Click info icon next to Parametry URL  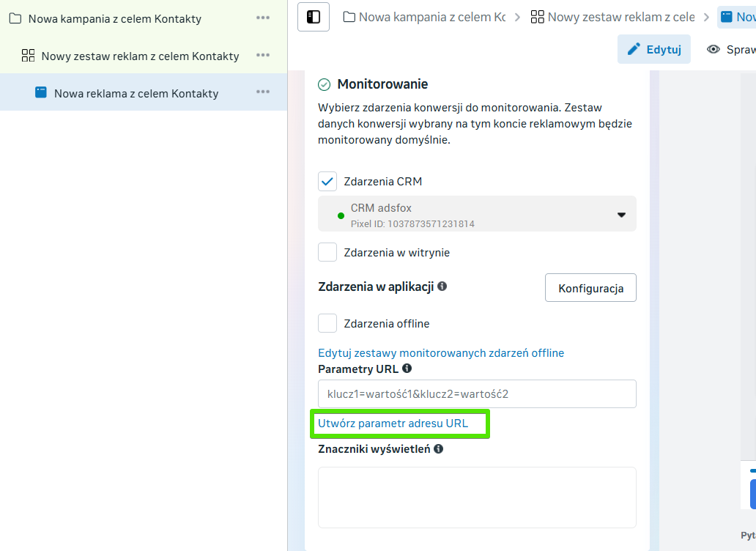coord(407,369)
